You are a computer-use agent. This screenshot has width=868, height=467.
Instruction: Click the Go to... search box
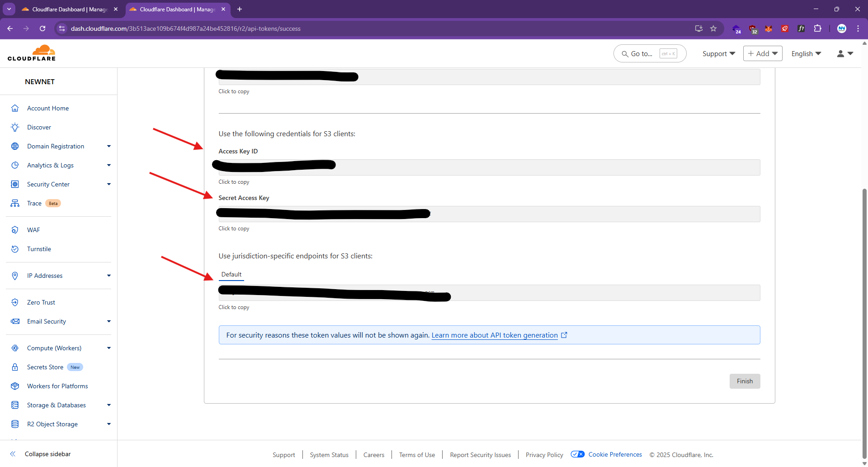[650, 53]
